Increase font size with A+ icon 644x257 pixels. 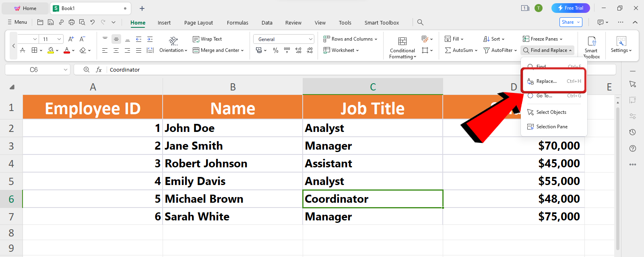pos(71,39)
